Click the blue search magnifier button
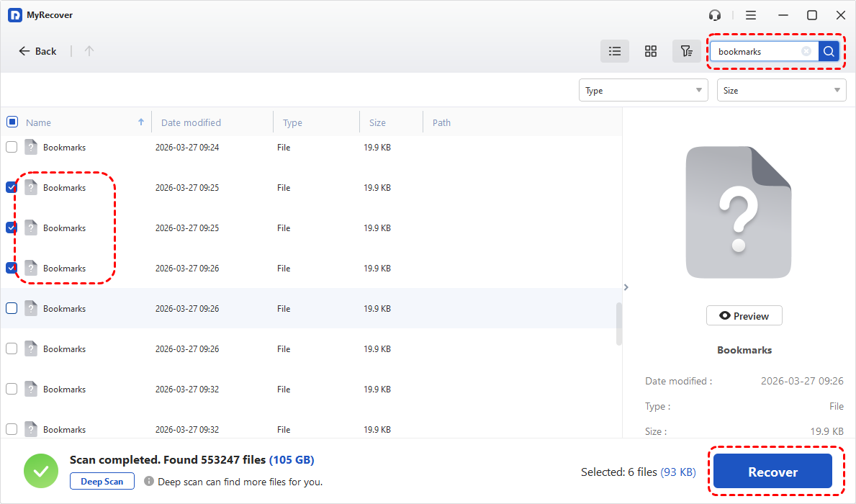The width and height of the screenshot is (856, 504). click(829, 51)
